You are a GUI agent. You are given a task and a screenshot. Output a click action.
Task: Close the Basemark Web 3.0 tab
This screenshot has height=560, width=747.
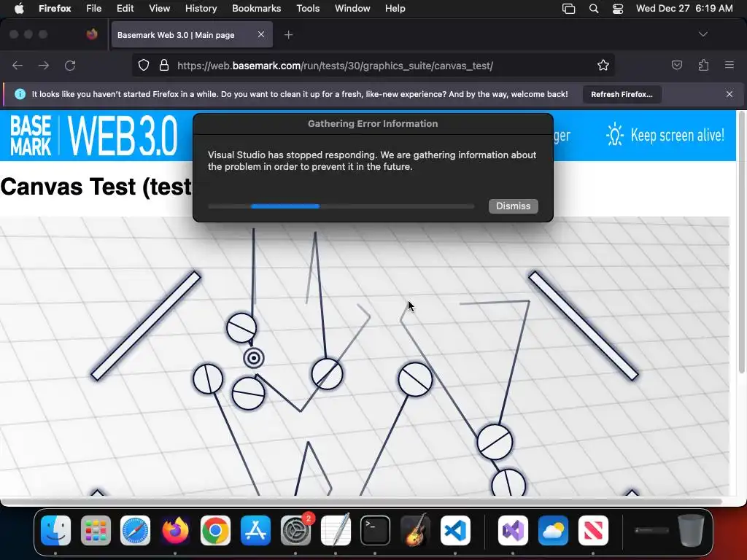click(261, 34)
